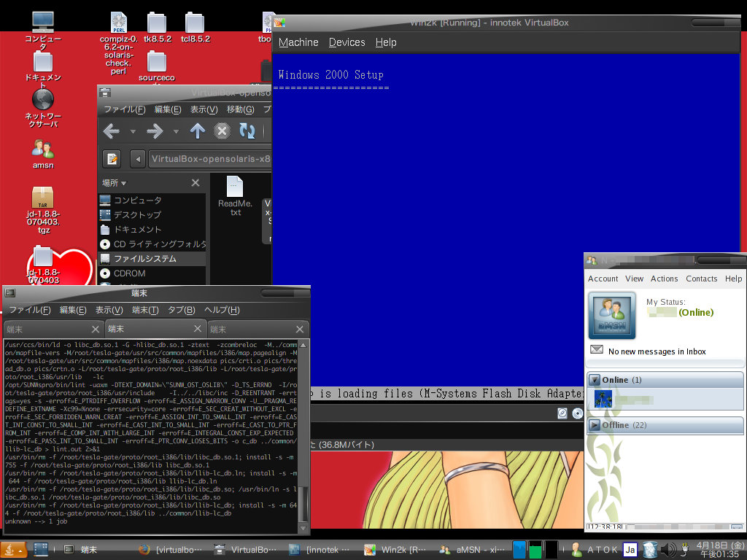Viewport: 747px width, 560px height.
Task: Click the aMSN profile picture
Action: tap(612, 316)
